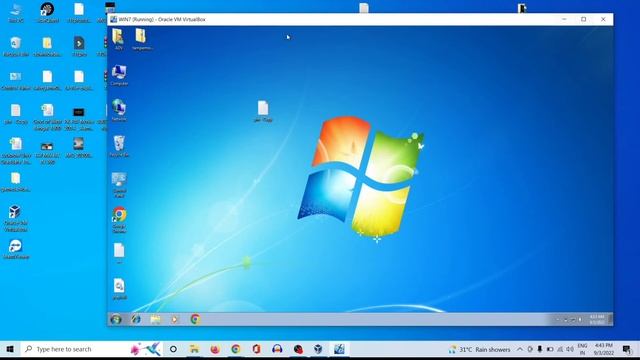Open VirtualBox Manager cube on host taskbar
This screenshot has width=640, height=360.
[318, 349]
